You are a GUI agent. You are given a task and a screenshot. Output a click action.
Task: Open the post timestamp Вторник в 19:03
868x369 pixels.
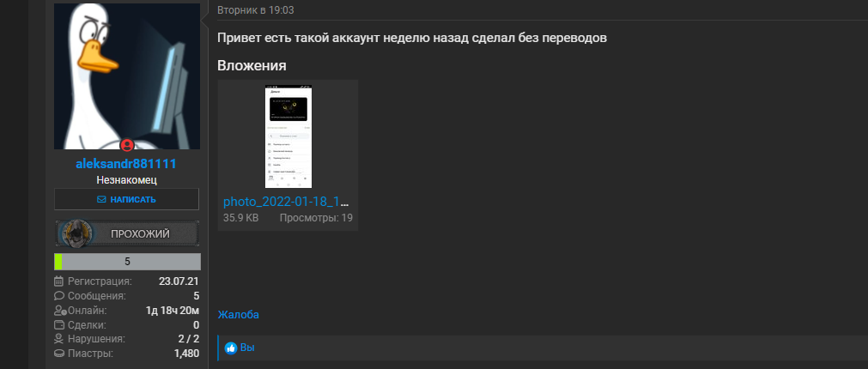tap(256, 10)
